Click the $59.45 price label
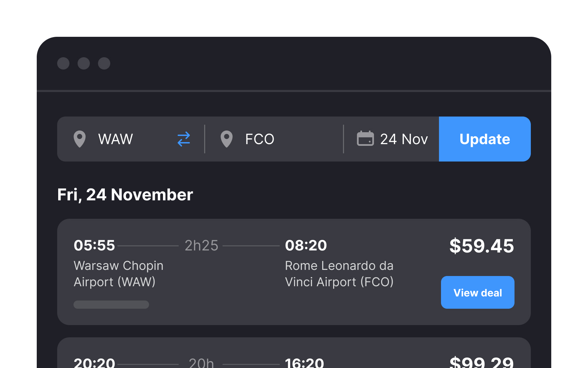Viewport: 588px width, 368px height. pyautogui.click(x=482, y=245)
